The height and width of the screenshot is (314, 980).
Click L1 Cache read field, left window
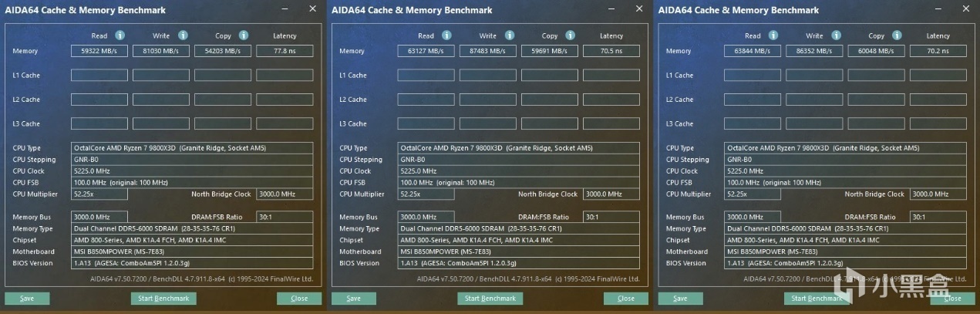tap(99, 75)
